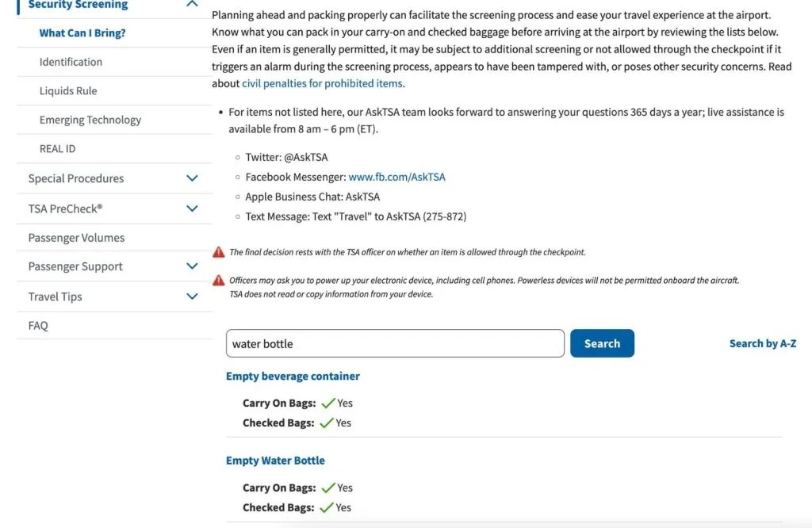Image resolution: width=812 pixels, height=528 pixels.
Task: Click Search by A-Z link
Action: coord(762,343)
